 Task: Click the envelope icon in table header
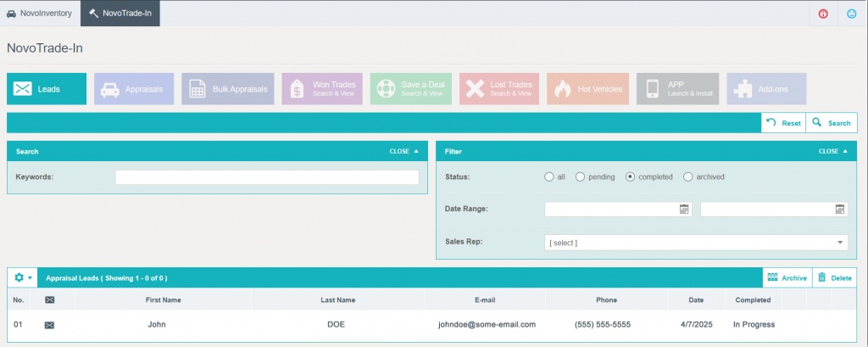[x=50, y=299]
